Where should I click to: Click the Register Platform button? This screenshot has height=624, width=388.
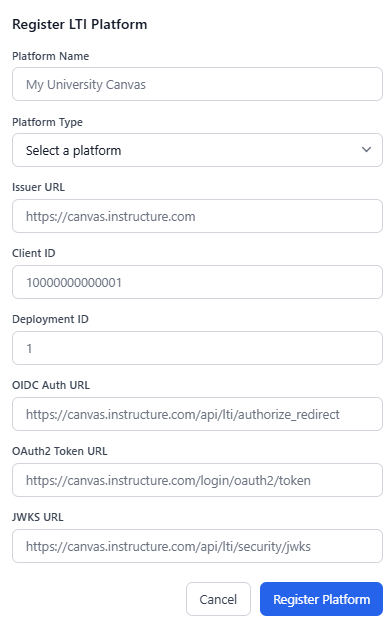coord(322,599)
